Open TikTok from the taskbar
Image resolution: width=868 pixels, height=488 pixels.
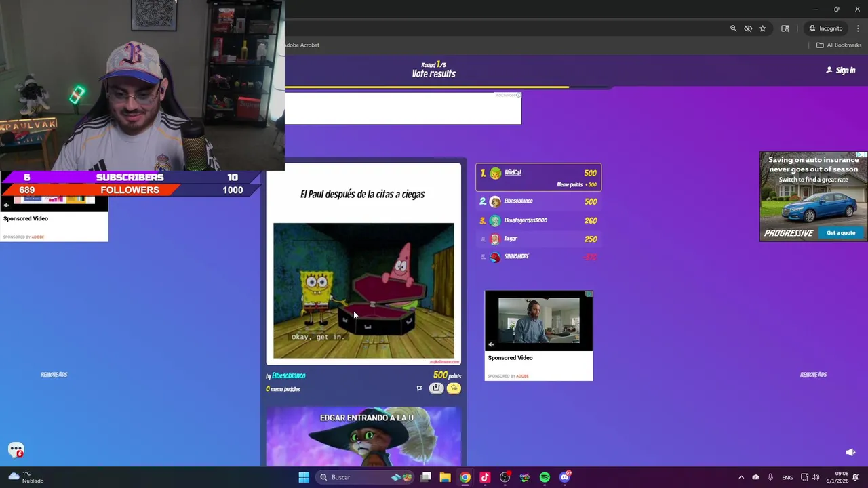tap(485, 477)
